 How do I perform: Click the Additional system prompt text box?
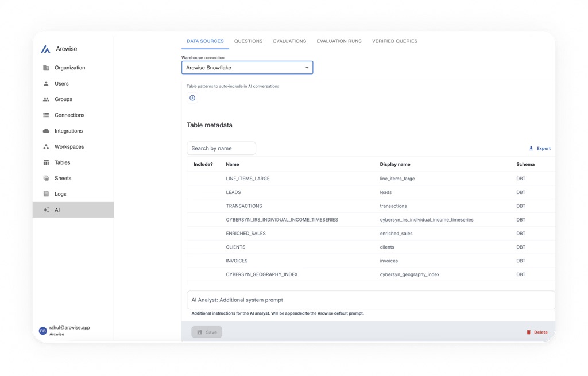(370, 300)
